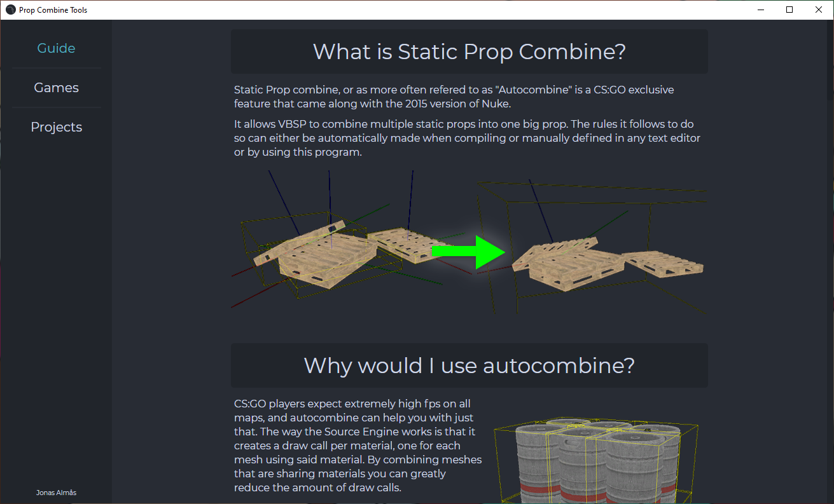Click the paragraph starting 'It allows VBSP'
This screenshot has width=834, height=504.
click(x=468, y=138)
